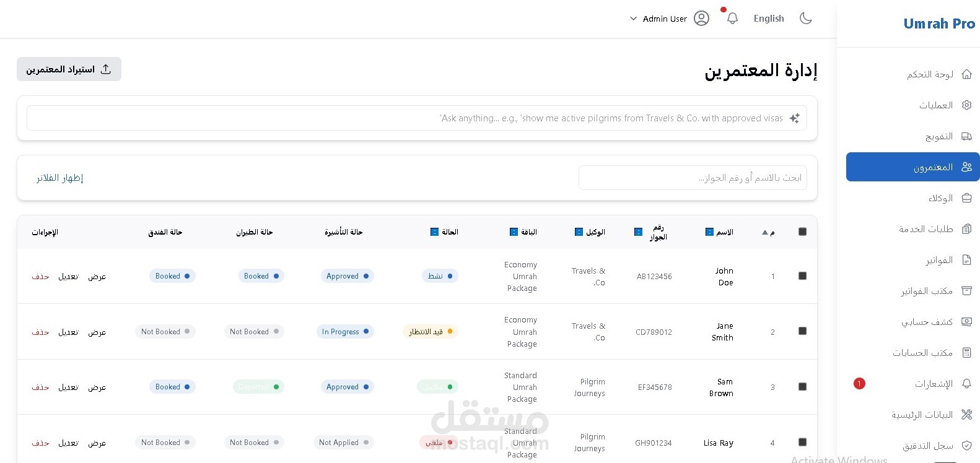Screen dimensions: 980x463
Task: Click passport number CD789012
Action: pyautogui.click(x=654, y=332)
